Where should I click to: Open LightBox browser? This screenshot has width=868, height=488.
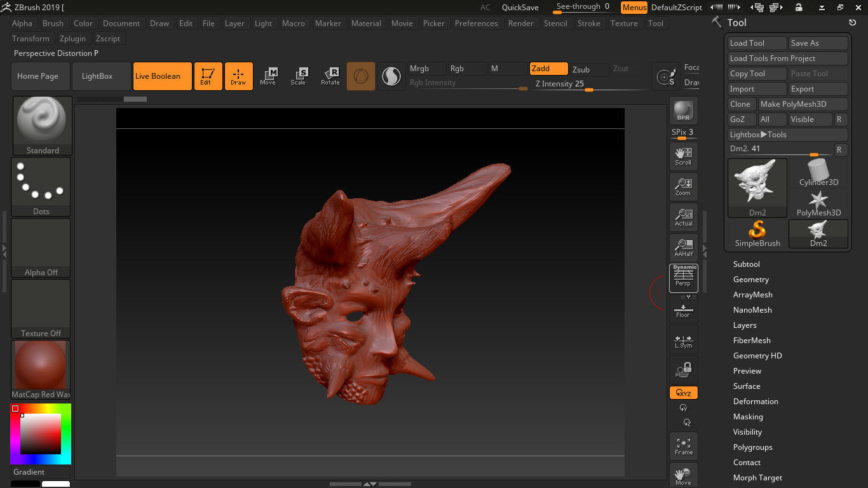[x=102, y=76]
